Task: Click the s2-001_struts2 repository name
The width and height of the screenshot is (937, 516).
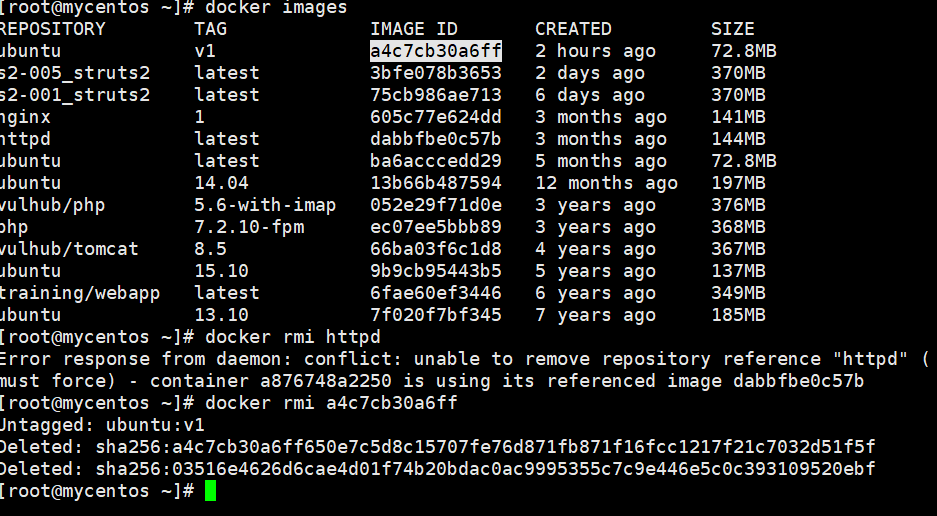Action: pos(75,95)
